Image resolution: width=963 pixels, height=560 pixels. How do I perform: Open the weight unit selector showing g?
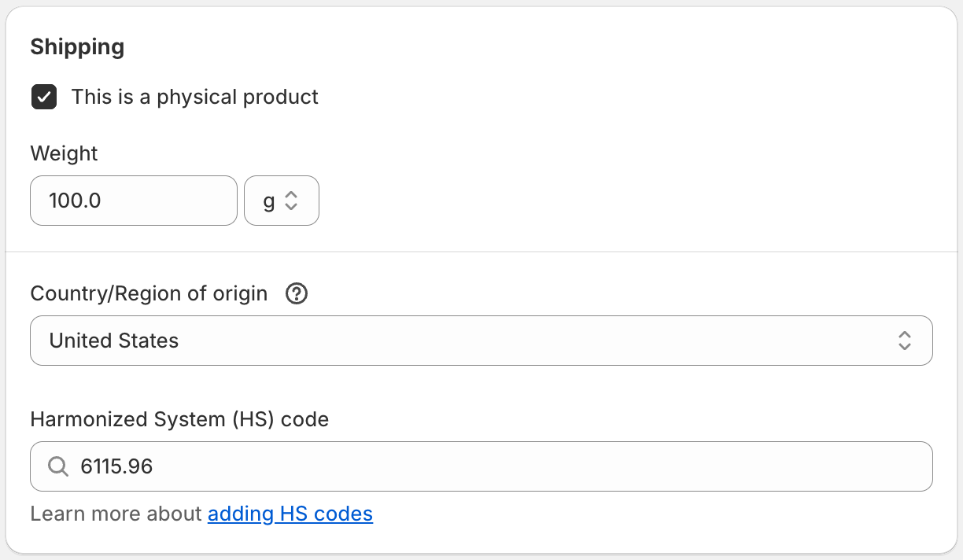[281, 201]
